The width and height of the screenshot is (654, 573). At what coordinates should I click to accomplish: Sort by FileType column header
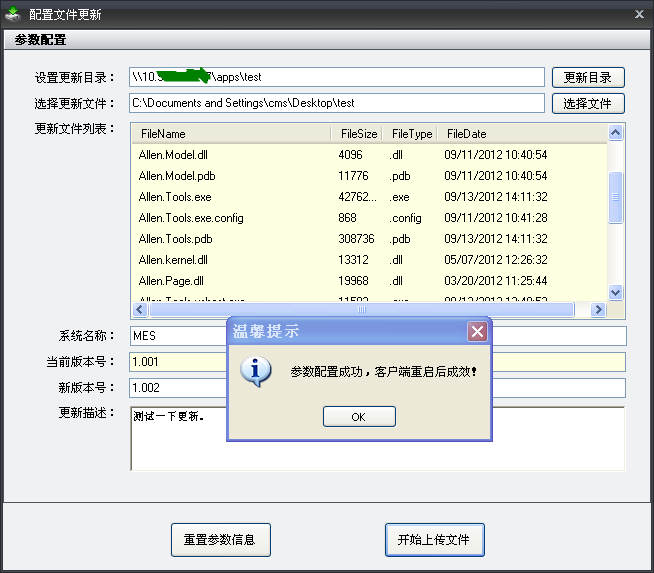410,134
